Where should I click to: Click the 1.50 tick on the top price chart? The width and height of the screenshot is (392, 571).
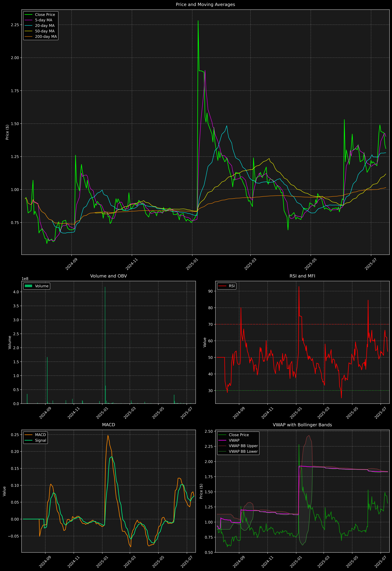(15, 124)
